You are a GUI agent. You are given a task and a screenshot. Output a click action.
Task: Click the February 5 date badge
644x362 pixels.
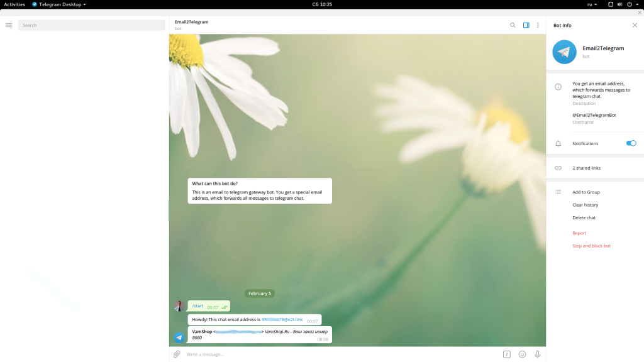pos(260,293)
